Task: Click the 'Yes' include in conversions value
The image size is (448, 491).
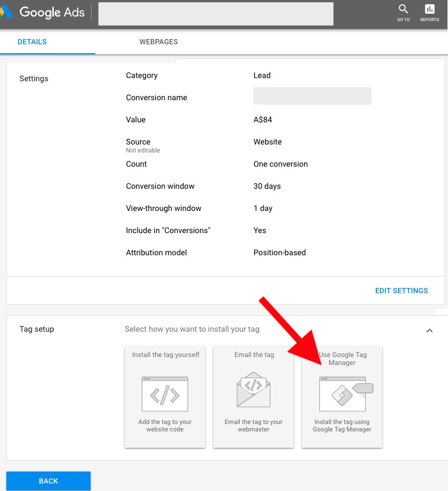Action: [260, 230]
